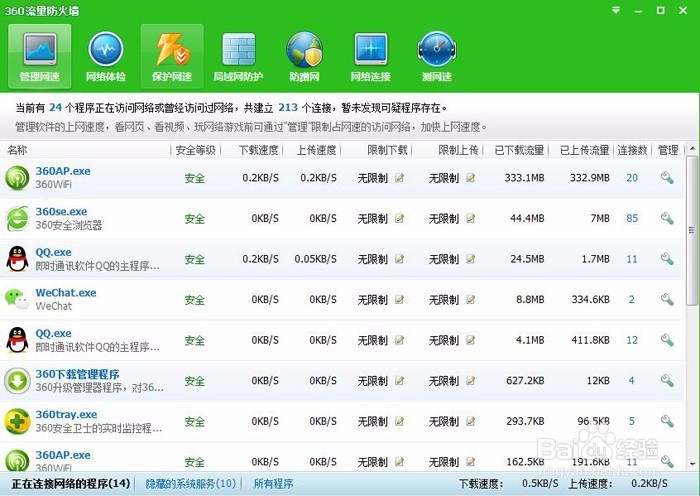
Task: Click the list scrollbar up arrow
Action: 692,148
